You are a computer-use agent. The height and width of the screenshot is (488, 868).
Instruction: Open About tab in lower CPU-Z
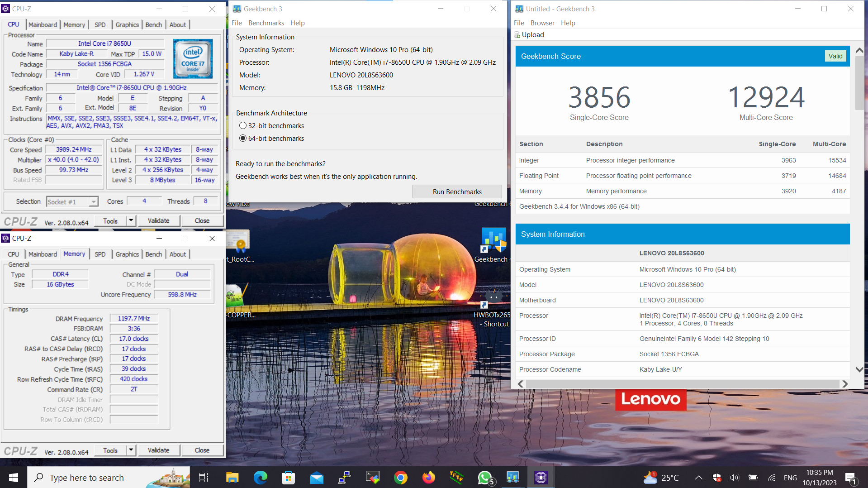(178, 254)
